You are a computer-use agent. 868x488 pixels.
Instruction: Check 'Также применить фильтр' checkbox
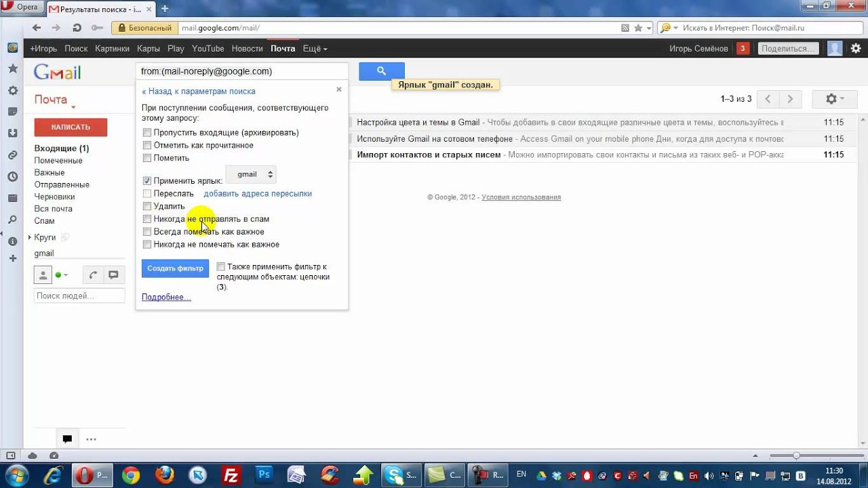click(221, 267)
